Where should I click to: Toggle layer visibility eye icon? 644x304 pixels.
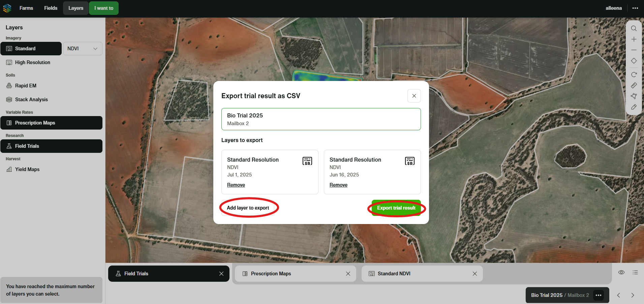point(621,272)
